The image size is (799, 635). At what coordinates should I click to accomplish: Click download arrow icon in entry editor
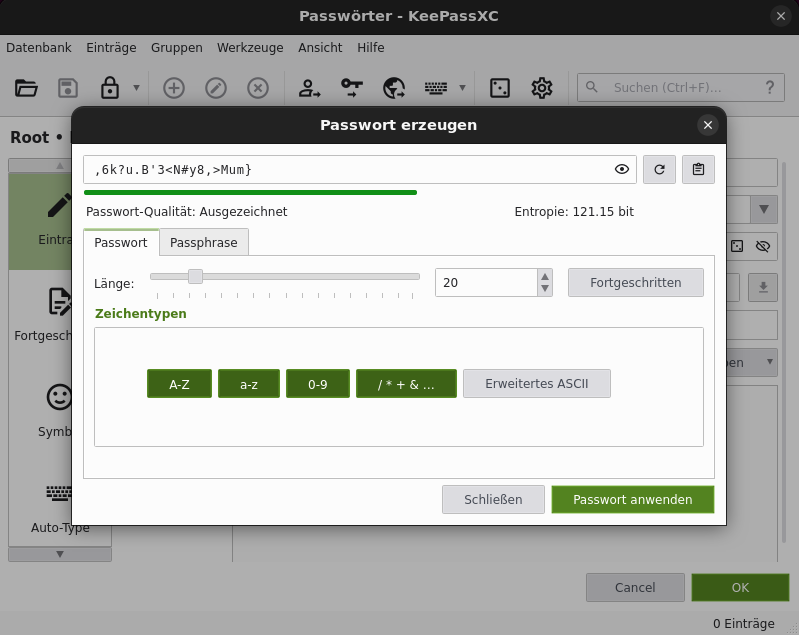(x=763, y=287)
